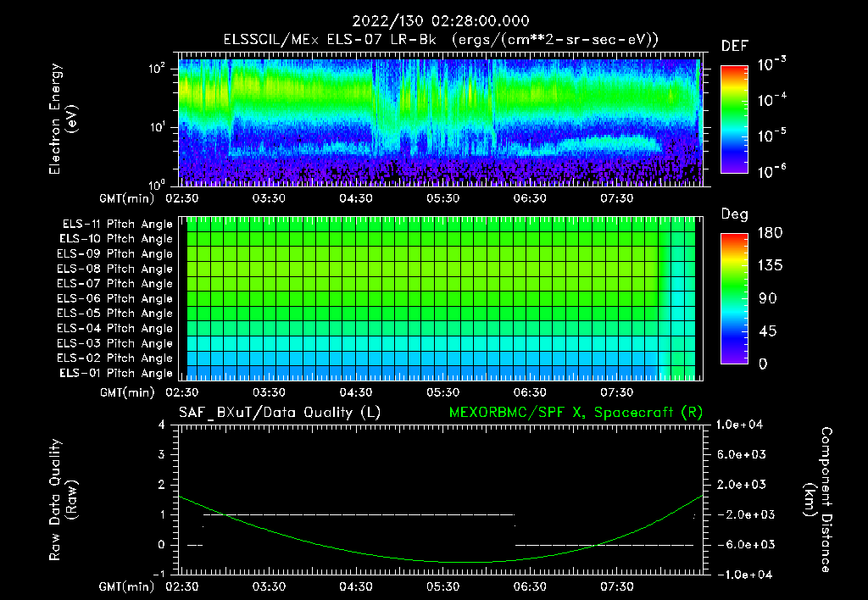Click the 1.0e+04 right axis tick label

742,425
